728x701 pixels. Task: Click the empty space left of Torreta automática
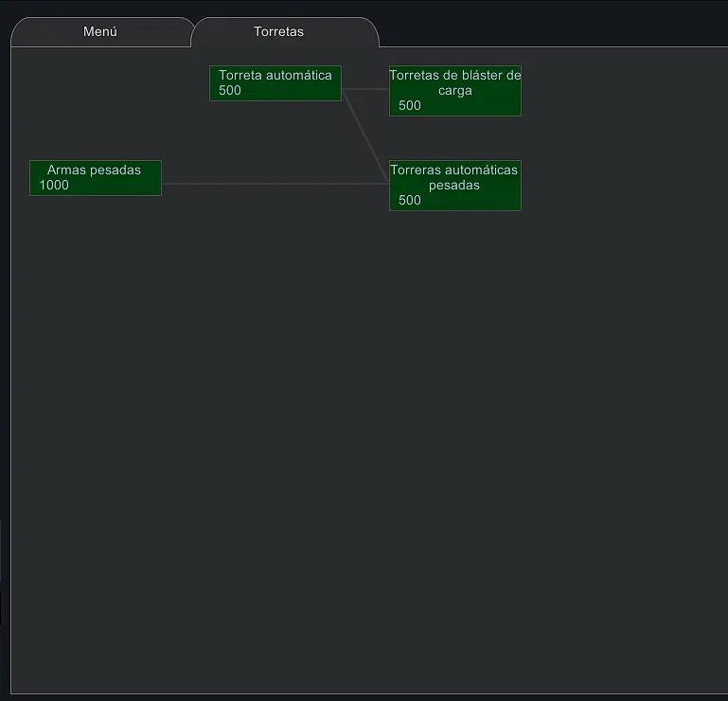coord(114,83)
